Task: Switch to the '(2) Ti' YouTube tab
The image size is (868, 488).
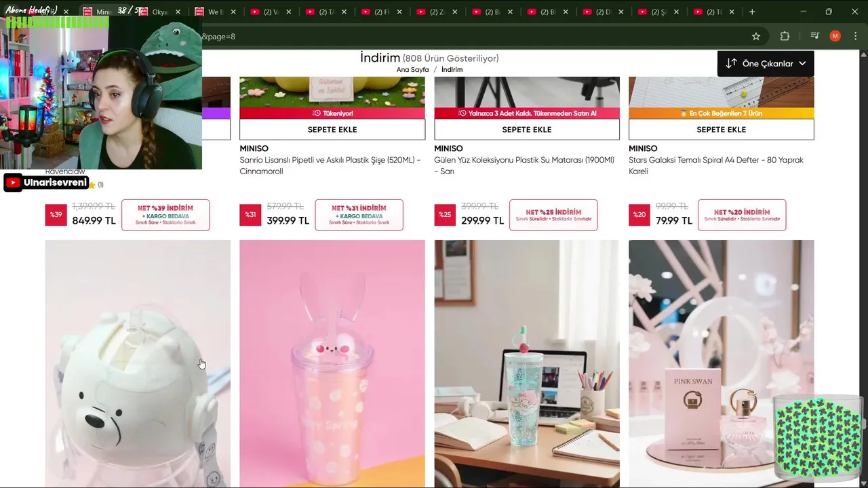Action: click(x=715, y=12)
